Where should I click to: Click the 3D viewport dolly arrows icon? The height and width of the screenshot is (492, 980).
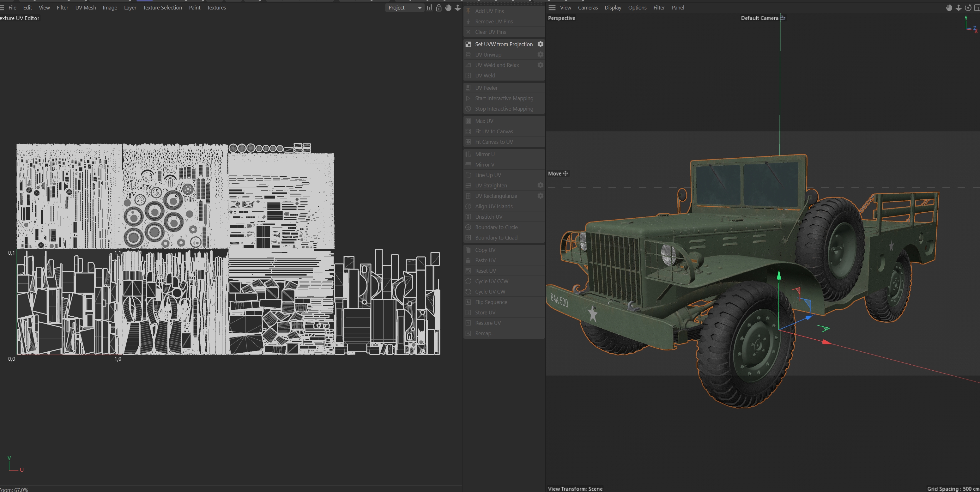coord(958,8)
